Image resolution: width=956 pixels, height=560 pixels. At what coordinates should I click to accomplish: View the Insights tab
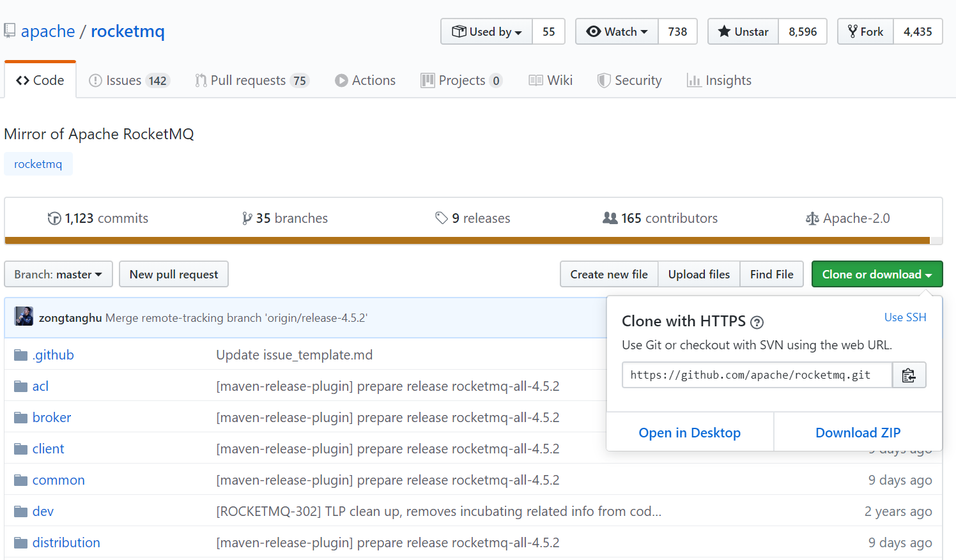click(719, 80)
